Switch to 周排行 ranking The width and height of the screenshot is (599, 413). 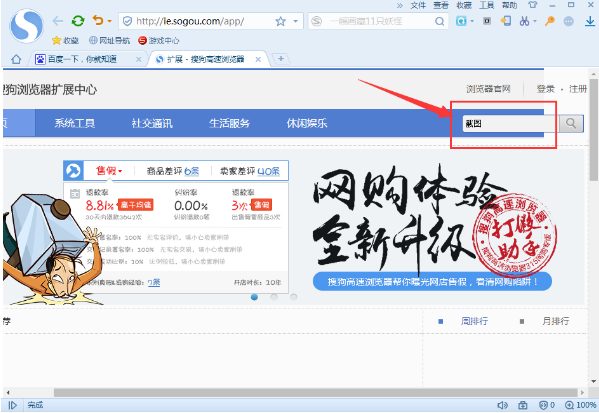click(x=474, y=321)
